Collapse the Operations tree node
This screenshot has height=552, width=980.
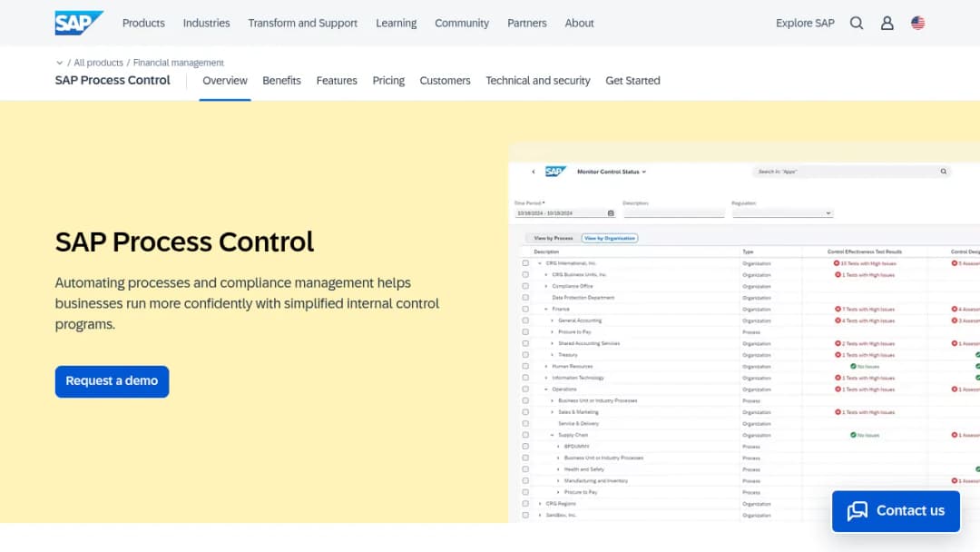click(546, 389)
